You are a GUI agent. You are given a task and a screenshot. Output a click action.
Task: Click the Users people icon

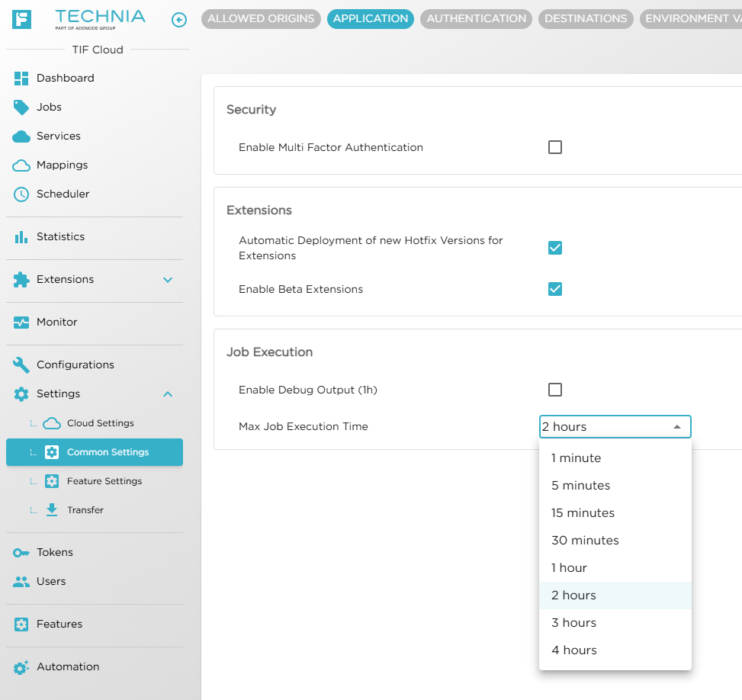coord(21,582)
